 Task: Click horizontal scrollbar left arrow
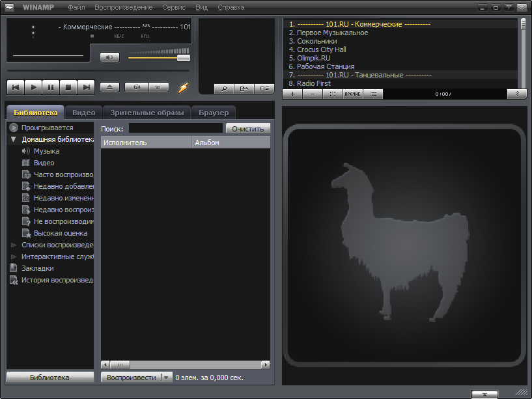(x=105, y=365)
